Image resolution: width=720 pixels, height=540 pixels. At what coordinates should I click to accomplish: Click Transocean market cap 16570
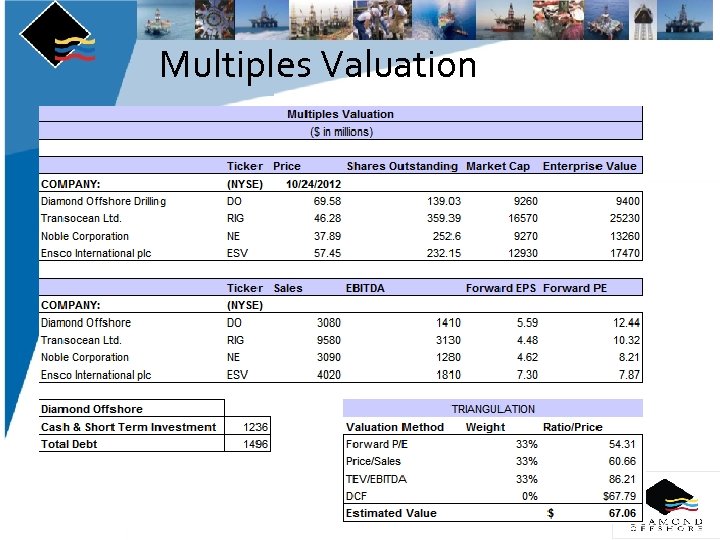(523, 218)
